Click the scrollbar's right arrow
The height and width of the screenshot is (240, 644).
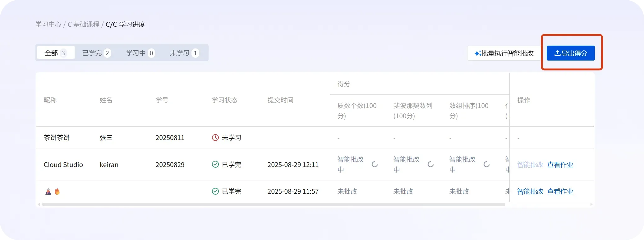(591, 204)
